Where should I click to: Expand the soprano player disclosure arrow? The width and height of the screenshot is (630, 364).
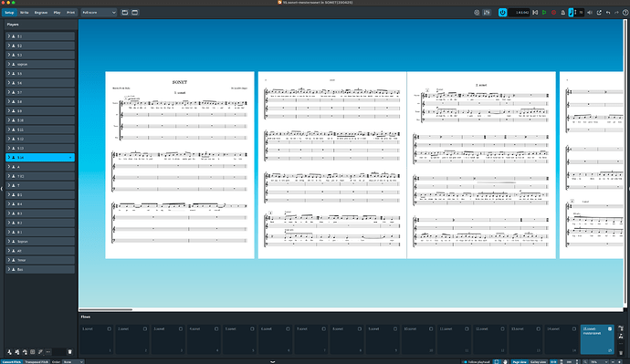click(x=9, y=64)
